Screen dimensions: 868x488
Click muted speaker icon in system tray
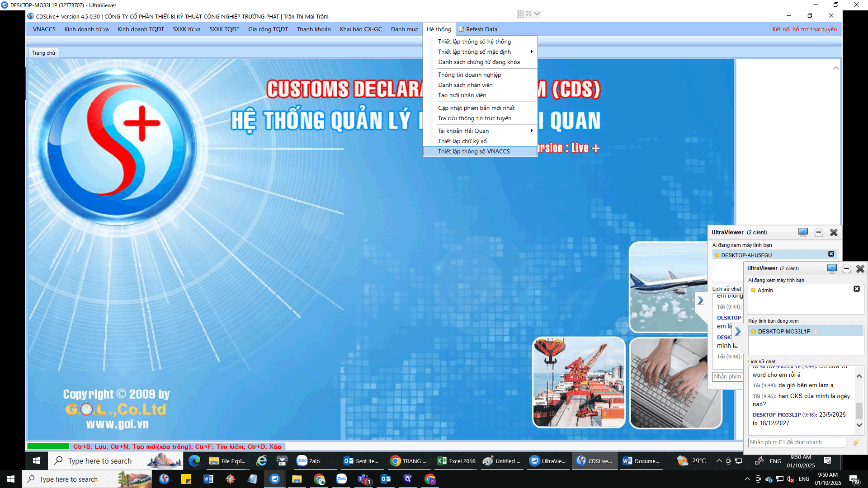coord(791,479)
